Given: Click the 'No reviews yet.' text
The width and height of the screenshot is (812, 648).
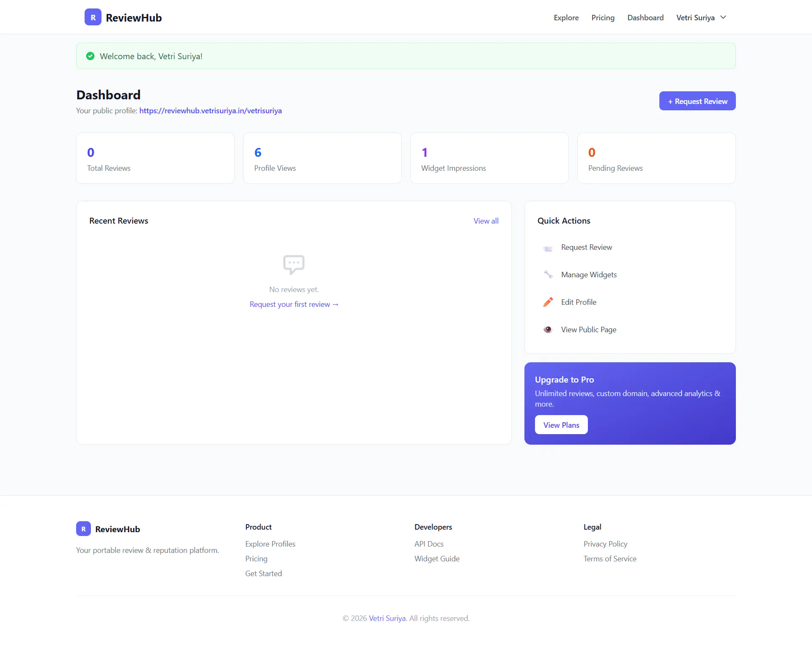Looking at the screenshot, I should click(x=294, y=290).
